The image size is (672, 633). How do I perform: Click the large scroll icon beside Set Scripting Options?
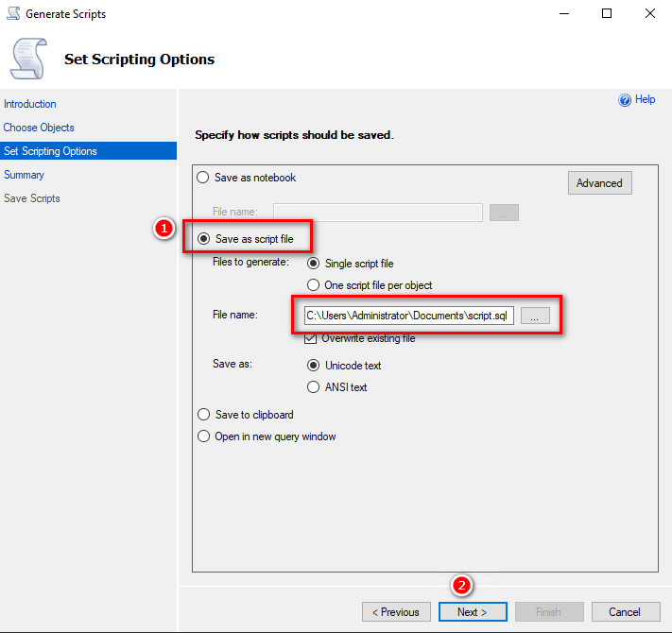(x=28, y=59)
